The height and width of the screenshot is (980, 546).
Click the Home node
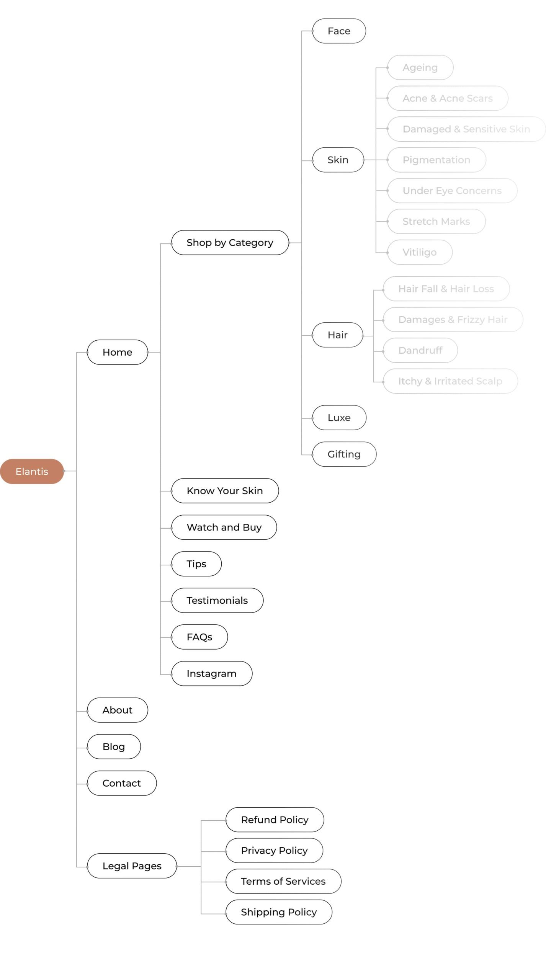[118, 352]
